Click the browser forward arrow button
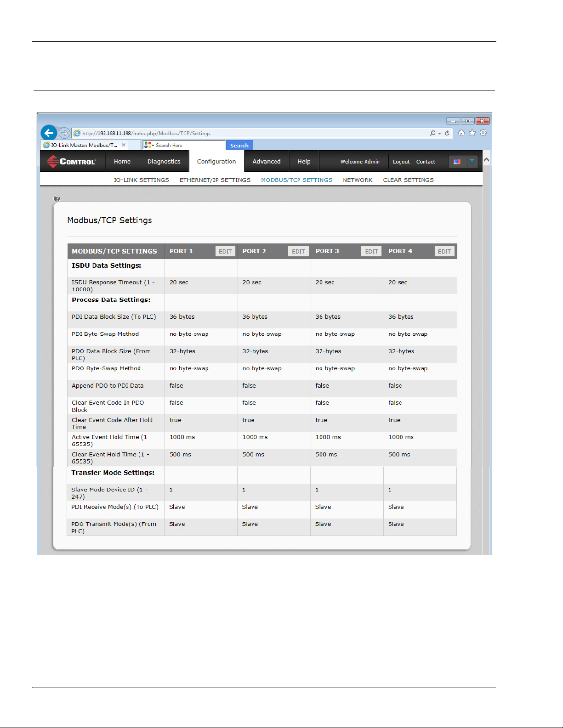 point(64,133)
